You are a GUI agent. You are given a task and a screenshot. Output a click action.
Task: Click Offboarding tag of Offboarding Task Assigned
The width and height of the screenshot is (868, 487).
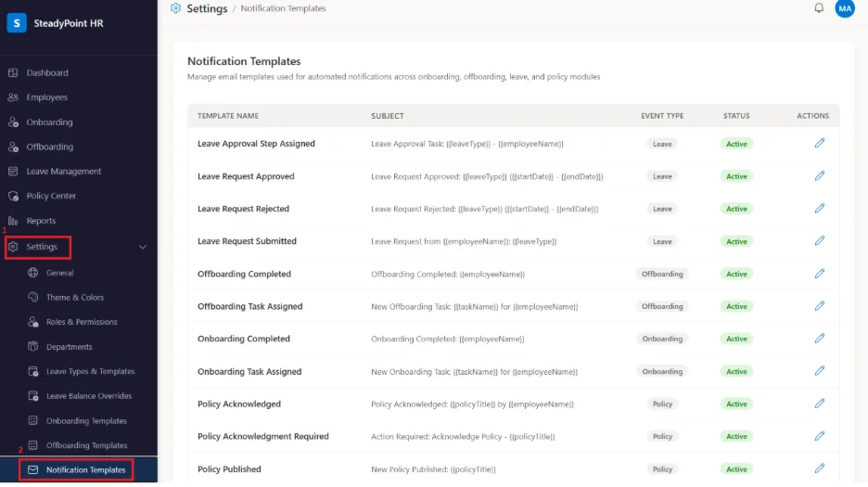click(x=662, y=306)
